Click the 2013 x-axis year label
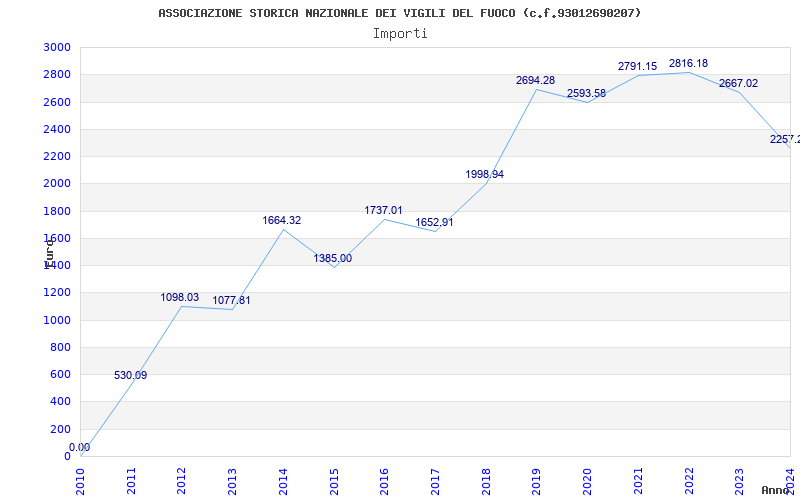The image size is (800, 500). click(x=232, y=482)
